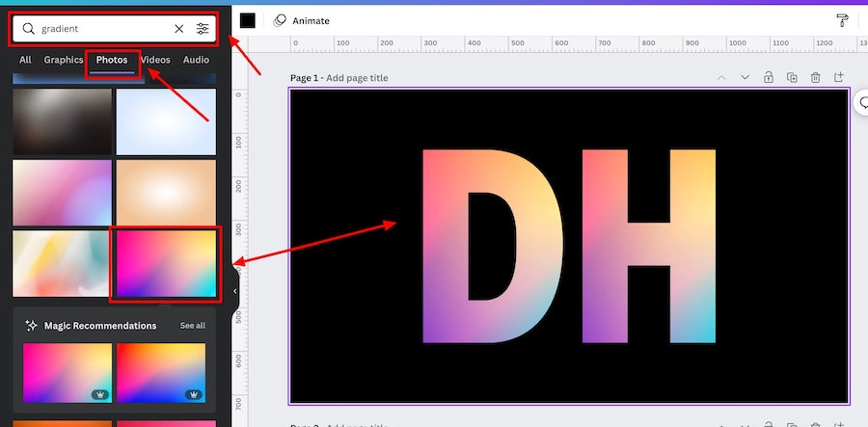Select the gradient letter H on the canvas
868x427 pixels.
pos(649,246)
